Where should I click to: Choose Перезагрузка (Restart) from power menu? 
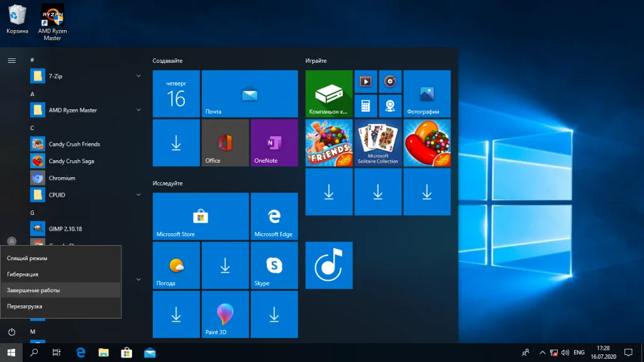[60, 306]
